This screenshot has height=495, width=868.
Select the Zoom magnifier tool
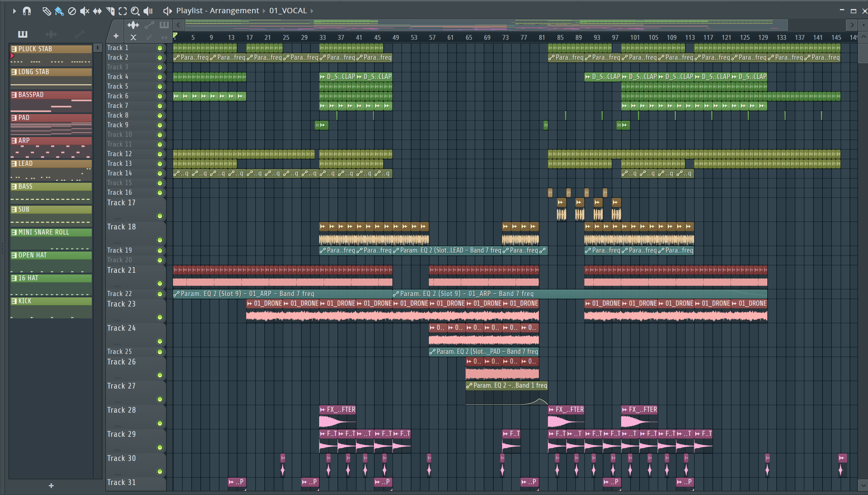(135, 11)
